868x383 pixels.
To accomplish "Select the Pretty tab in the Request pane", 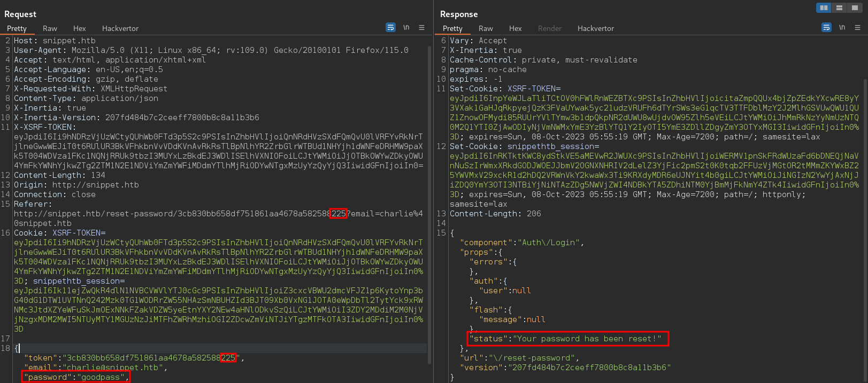I will (x=17, y=28).
